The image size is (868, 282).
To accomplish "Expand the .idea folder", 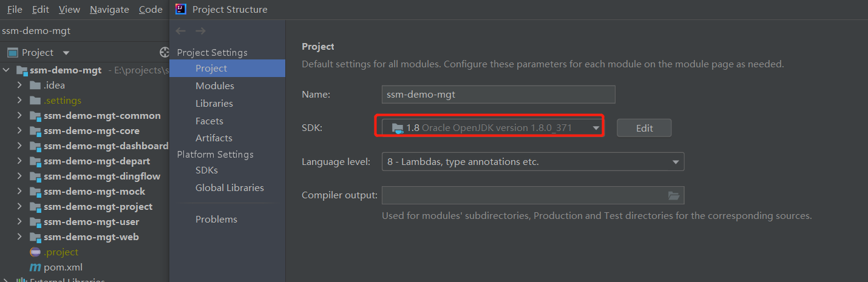I will (x=20, y=86).
